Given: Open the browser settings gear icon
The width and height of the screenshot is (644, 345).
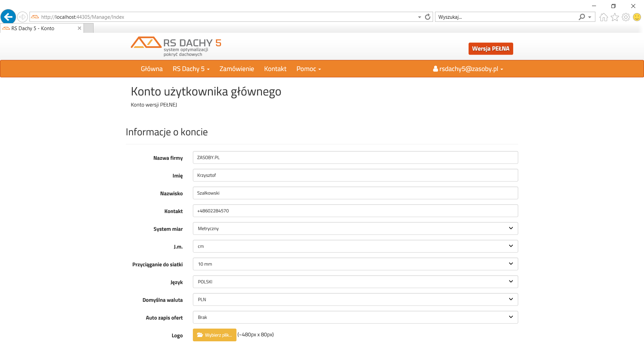Looking at the screenshot, I should click(x=626, y=17).
